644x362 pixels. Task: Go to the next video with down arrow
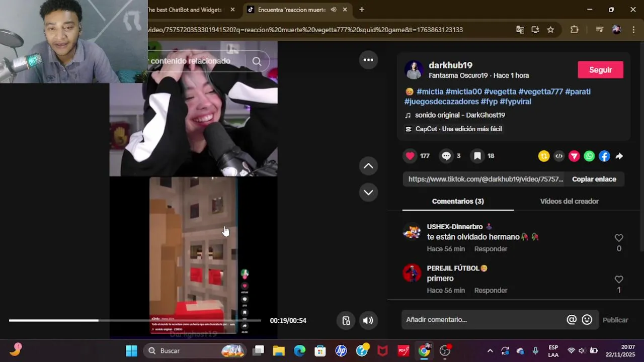[x=368, y=192]
